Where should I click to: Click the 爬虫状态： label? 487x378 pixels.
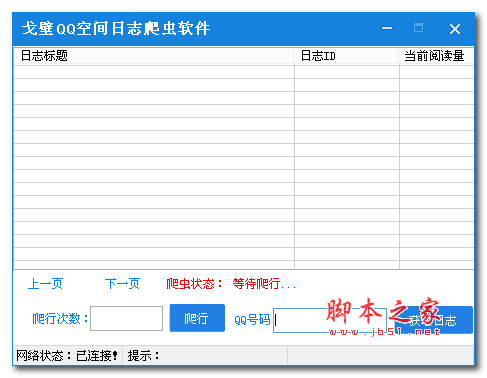coord(194,284)
